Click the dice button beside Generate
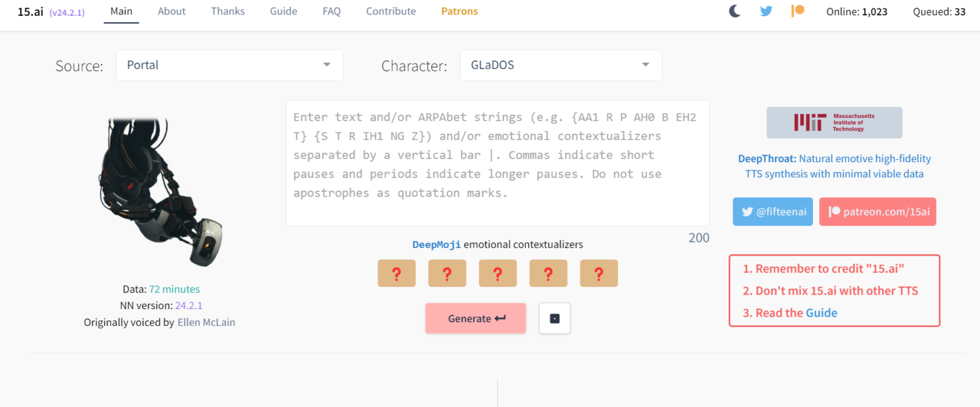Viewport: 980px width, 407px height. [554, 318]
